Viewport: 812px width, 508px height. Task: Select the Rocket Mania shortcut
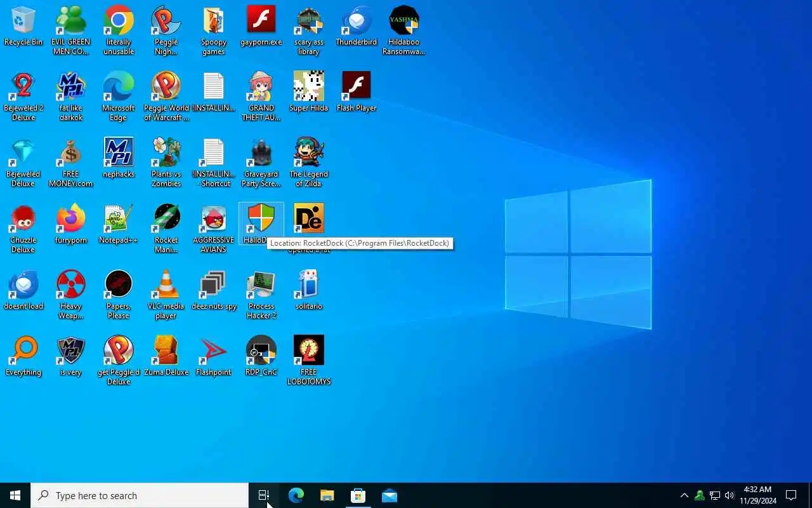pyautogui.click(x=166, y=229)
